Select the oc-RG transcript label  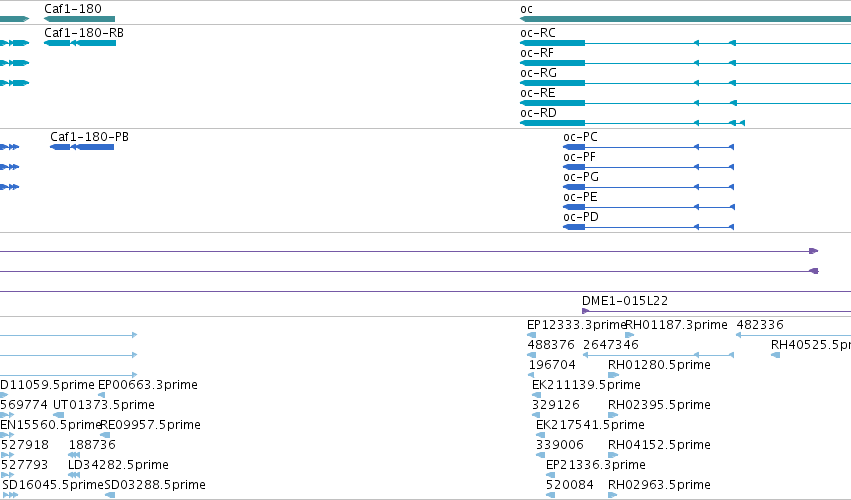pos(538,73)
